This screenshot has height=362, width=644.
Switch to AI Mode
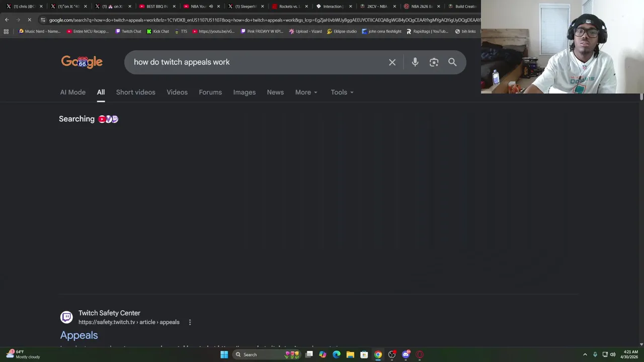tap(73, 93)
